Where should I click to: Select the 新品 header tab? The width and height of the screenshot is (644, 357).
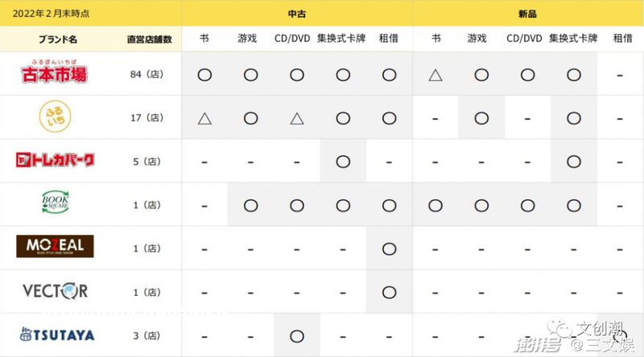point(528,14)
